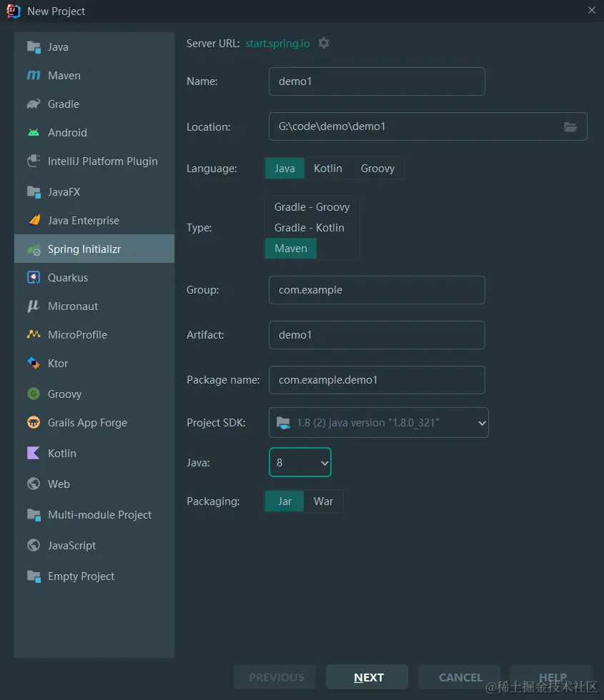Choose War packaging option

323,501
